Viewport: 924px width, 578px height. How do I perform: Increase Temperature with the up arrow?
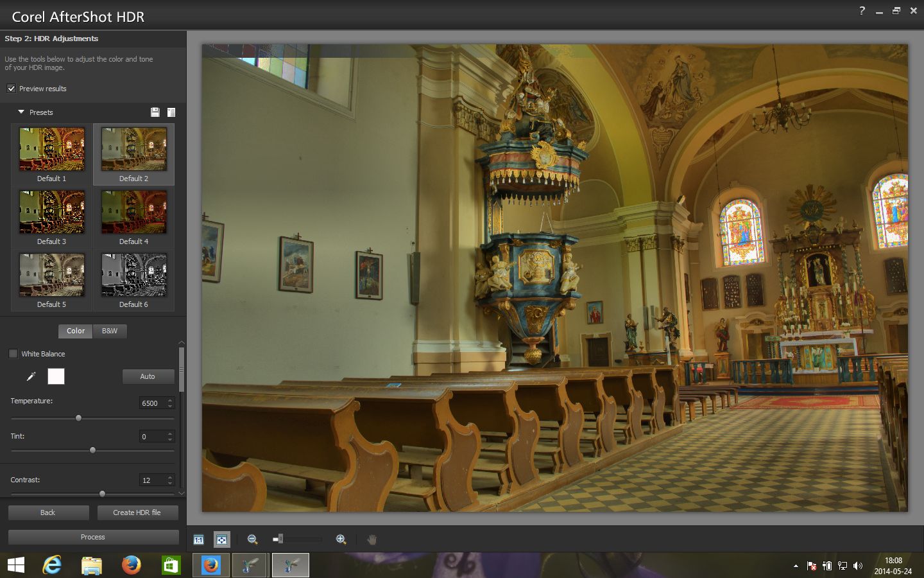[170, 400]
